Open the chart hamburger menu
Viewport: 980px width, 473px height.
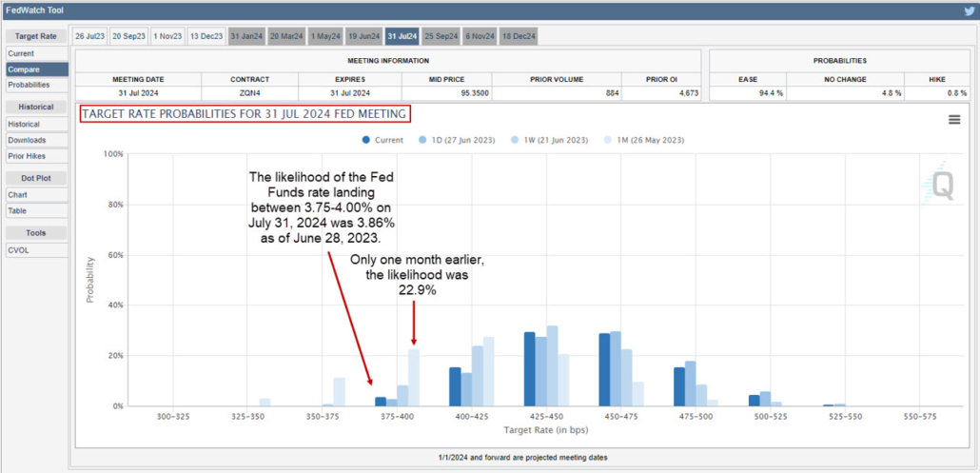954,119
